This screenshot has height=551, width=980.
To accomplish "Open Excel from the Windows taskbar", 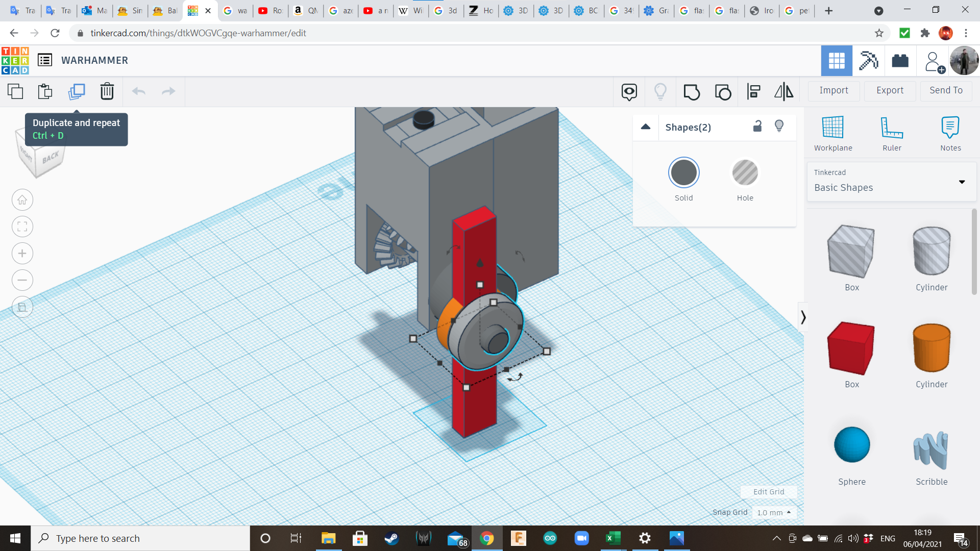I will click(612, 538).
